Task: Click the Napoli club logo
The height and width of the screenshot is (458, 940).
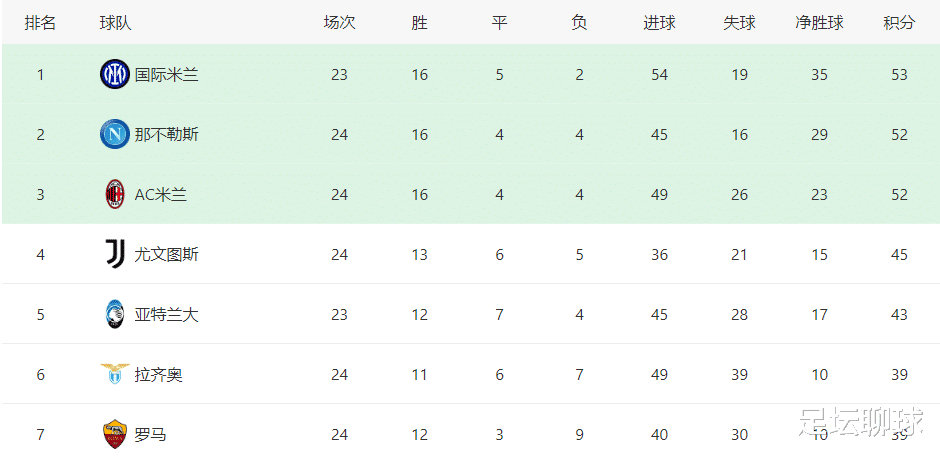Action: pyautogui.click(x=115, y=134)
